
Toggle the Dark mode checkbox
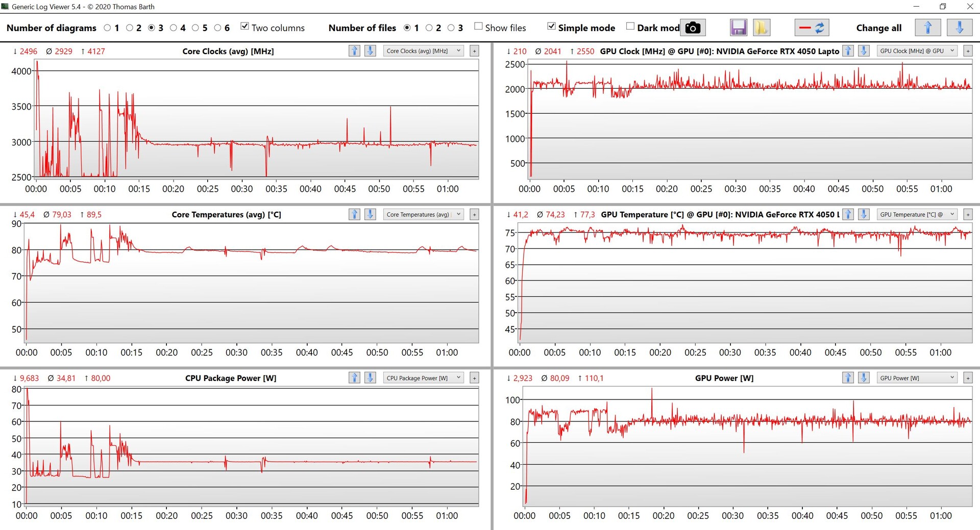click(630, 27)
